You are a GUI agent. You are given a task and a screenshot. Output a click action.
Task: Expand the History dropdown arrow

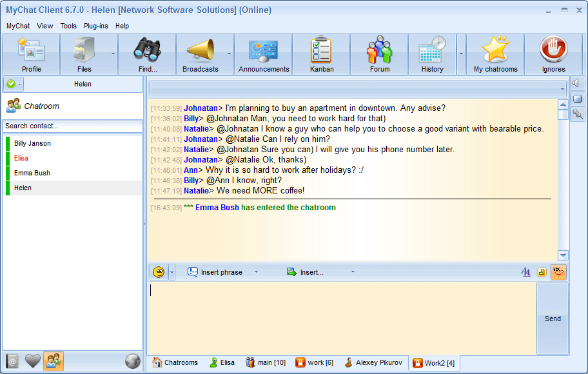point(461,54)
